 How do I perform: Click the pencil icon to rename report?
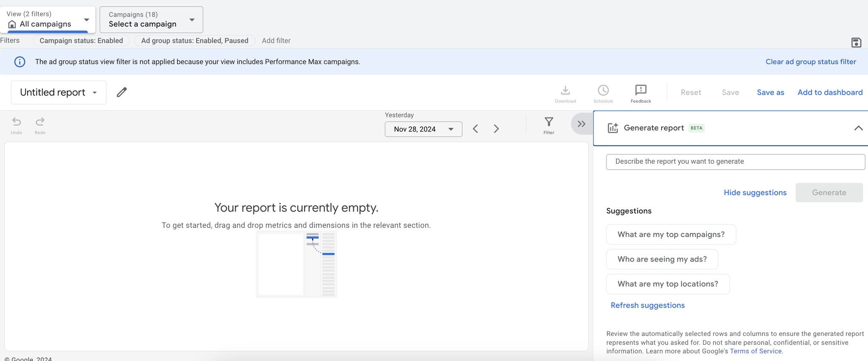pyautogui.click(x=122, y=92)
